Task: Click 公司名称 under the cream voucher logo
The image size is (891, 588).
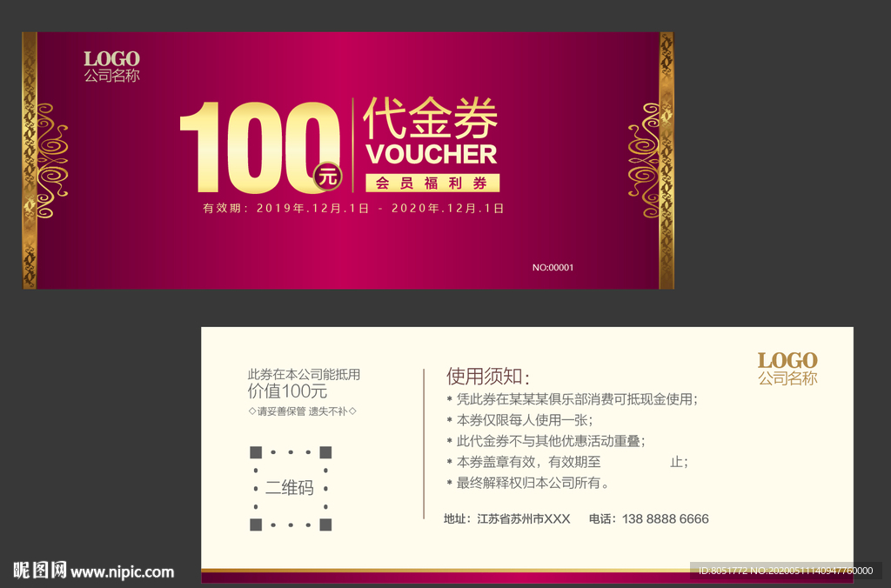Action: [787, 378]
